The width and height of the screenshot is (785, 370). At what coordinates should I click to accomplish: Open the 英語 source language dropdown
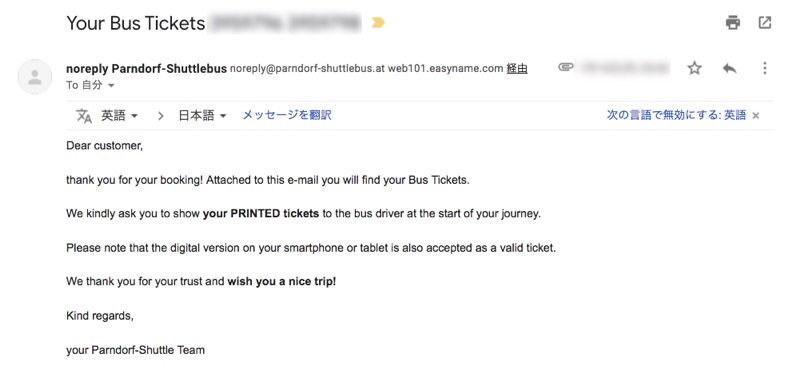(120, 116)
